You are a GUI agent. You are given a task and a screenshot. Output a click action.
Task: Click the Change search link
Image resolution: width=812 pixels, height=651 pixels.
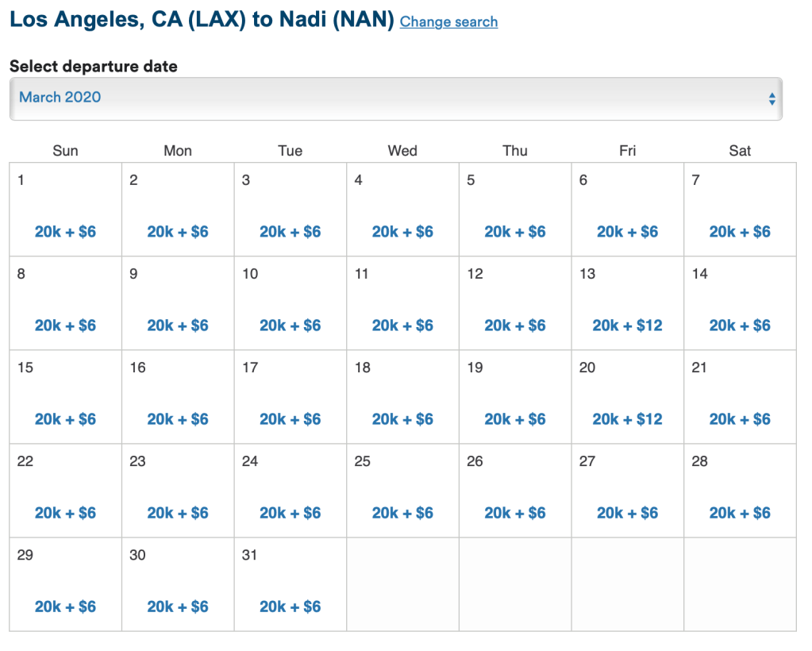pos(448,21)
